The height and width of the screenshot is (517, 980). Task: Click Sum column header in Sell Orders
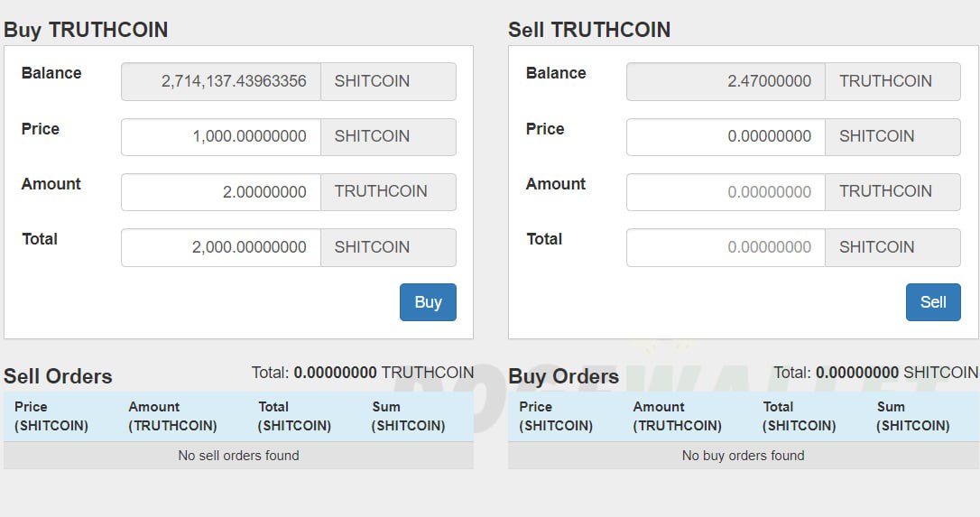(x=408, y=416)
